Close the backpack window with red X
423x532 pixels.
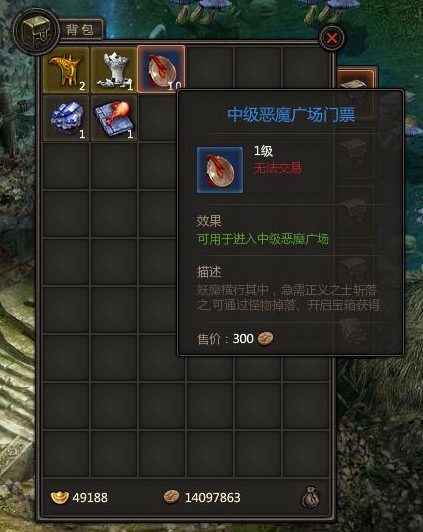pos(331,38)
